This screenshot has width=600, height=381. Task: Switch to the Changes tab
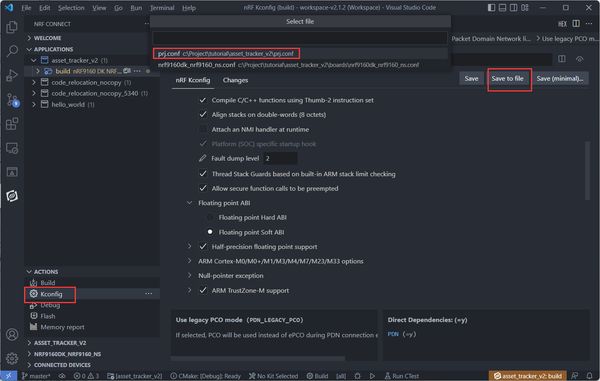click(x=235, y=80)
